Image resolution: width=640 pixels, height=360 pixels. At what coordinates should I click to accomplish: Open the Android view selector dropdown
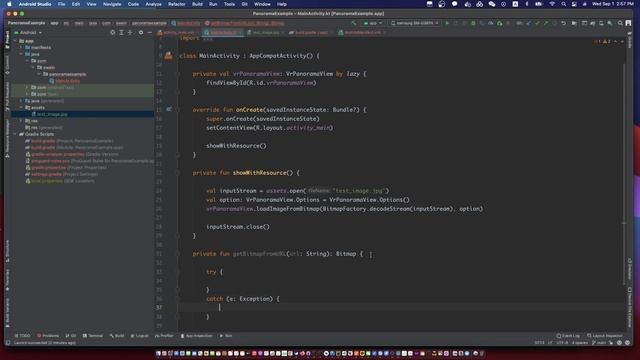[x=28, y=32]
